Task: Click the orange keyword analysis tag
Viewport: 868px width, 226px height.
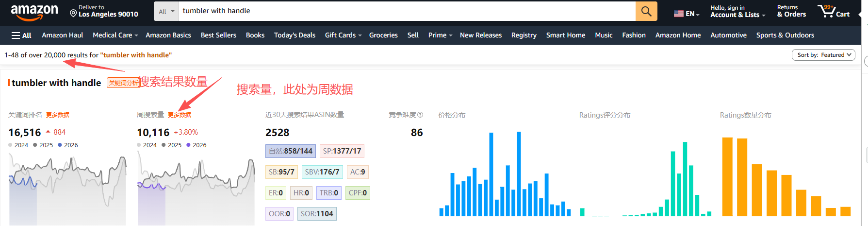Action: (123, 83)
